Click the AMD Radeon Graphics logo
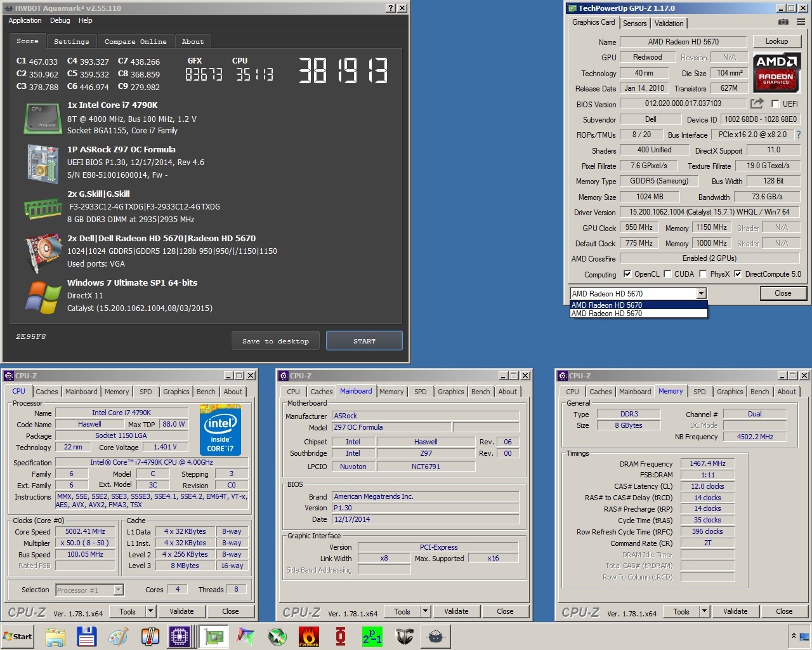This screenshot has height=650, width=812. (x=776, y=72)
